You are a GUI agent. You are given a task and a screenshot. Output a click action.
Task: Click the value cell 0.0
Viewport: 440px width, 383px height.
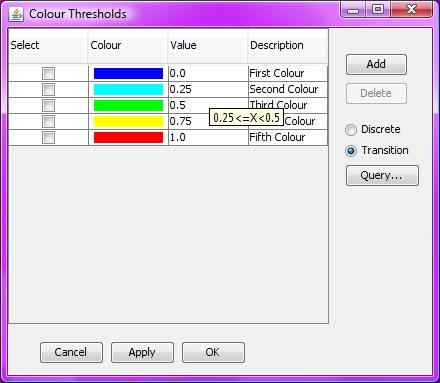pos(208,73)
